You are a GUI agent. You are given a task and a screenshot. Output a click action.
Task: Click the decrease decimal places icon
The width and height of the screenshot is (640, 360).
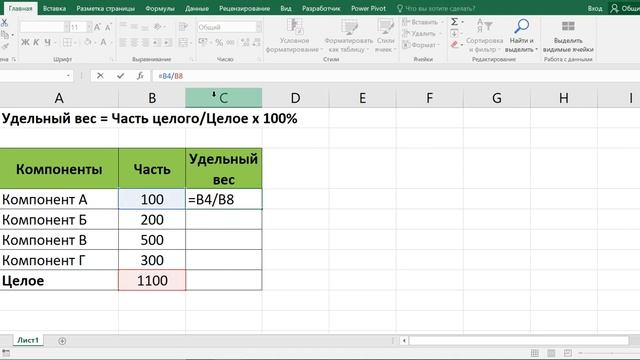point(256,42)
